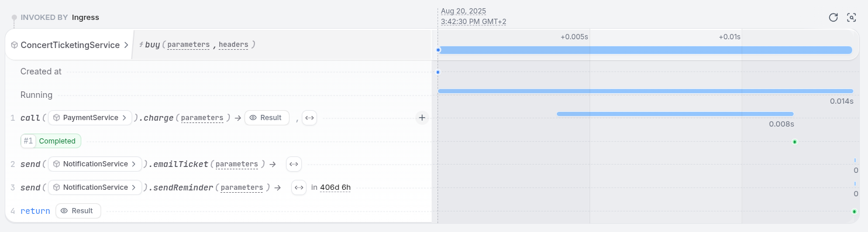Click the function icon before buy

(x=141, y=45)
